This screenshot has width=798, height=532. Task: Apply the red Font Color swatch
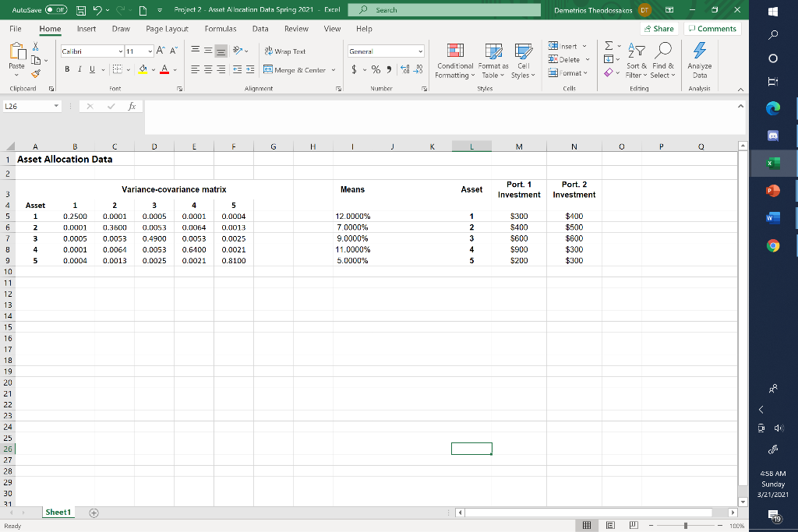pos(164,69)
